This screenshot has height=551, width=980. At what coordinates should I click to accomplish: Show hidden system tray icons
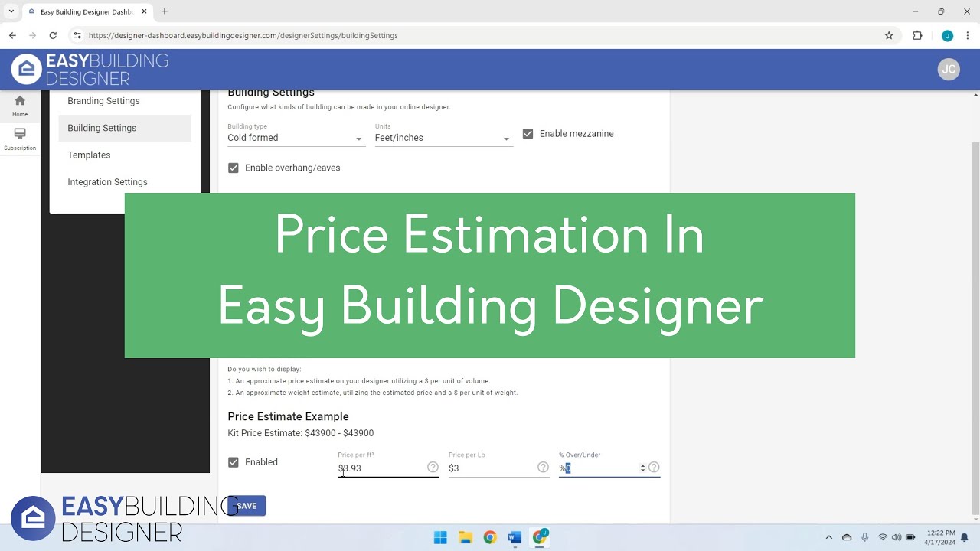(829, 537)
